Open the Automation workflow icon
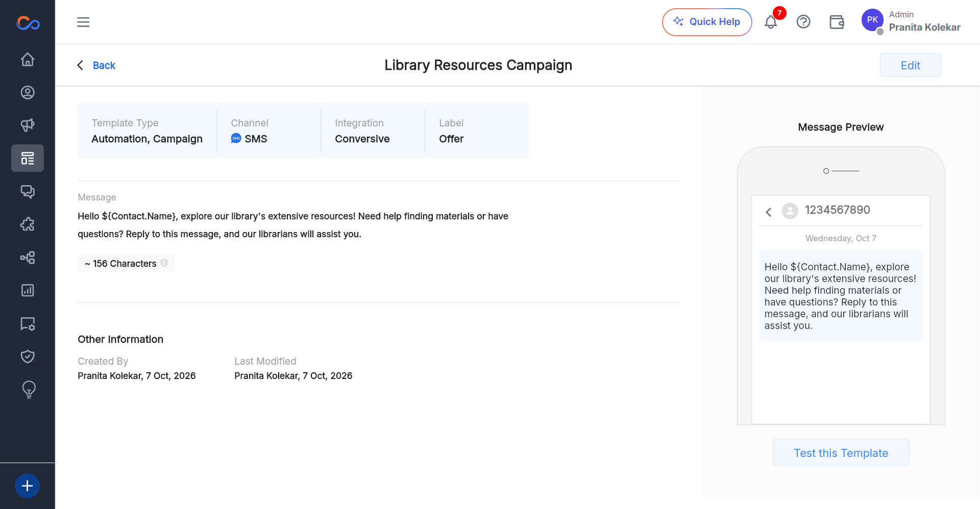The width and height of the screenshot is (980, 509). (x=28, y=258)
